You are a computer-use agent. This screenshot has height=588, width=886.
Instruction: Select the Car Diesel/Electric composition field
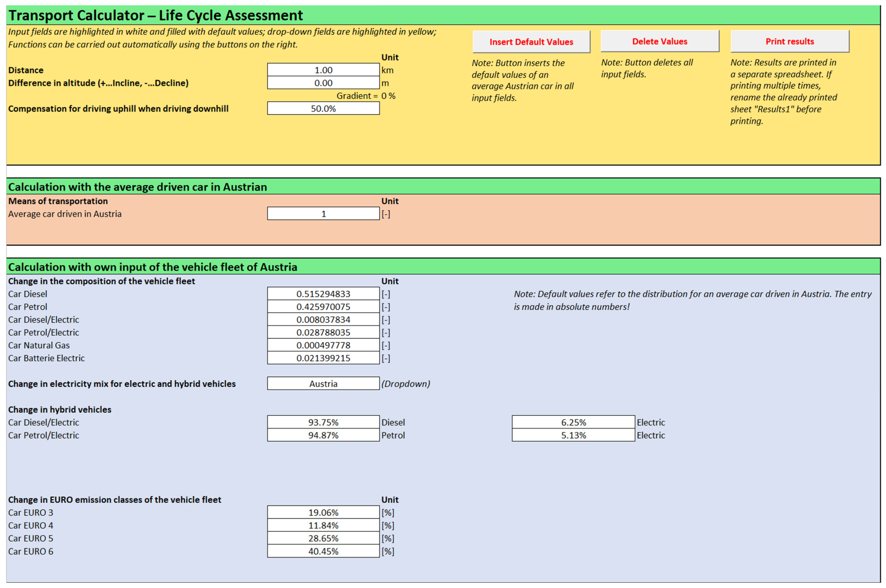[x=323, y=320]
